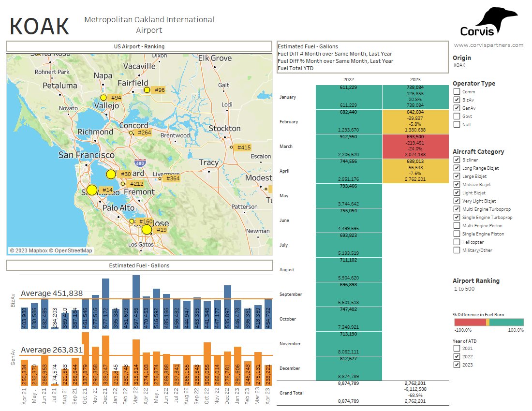Click marker #96 near Fairfield
Image resolution: width=532 pixels, height=411 pixels.
148,90
